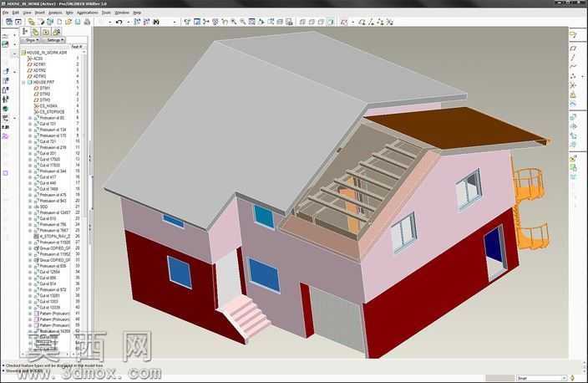The width and height of the screenshot is (588, 383).
Task: Click the datum curve tool in right toolbar
Action: click(573, 66)
